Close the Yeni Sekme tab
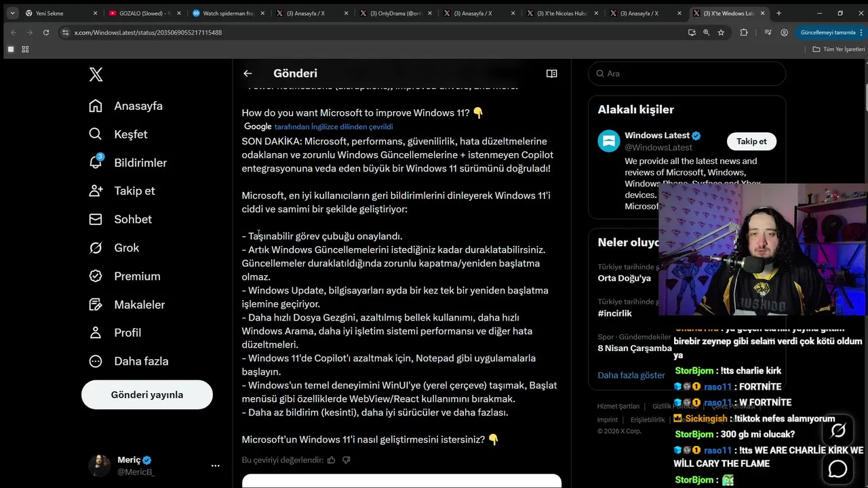 (95, 13)
